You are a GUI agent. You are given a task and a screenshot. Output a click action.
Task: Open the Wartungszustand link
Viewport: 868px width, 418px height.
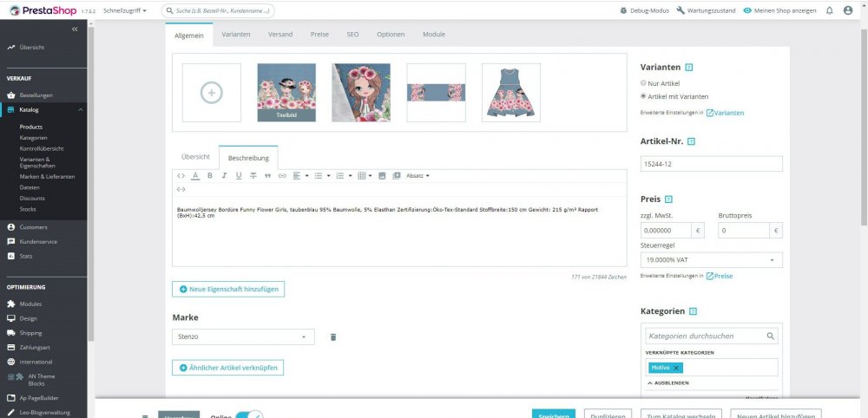(x=706, y=10)
